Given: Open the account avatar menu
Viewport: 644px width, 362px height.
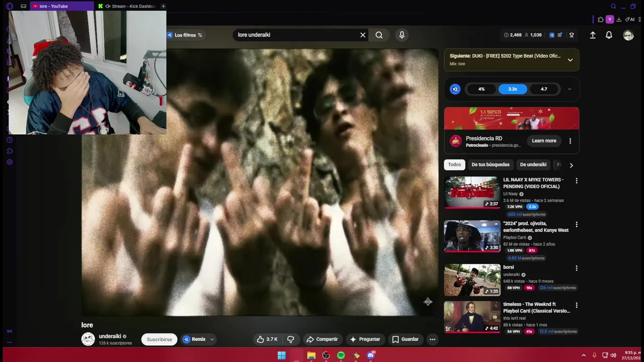Looking at the screenshot, I should click(x=628, y=35).
